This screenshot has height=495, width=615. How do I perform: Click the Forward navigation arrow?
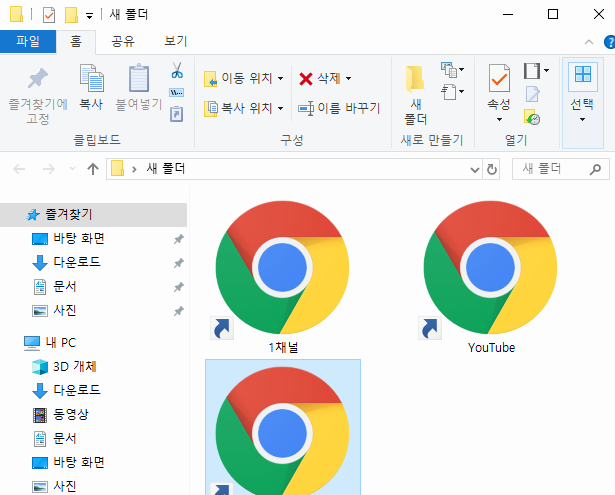[x=49, y=169]
